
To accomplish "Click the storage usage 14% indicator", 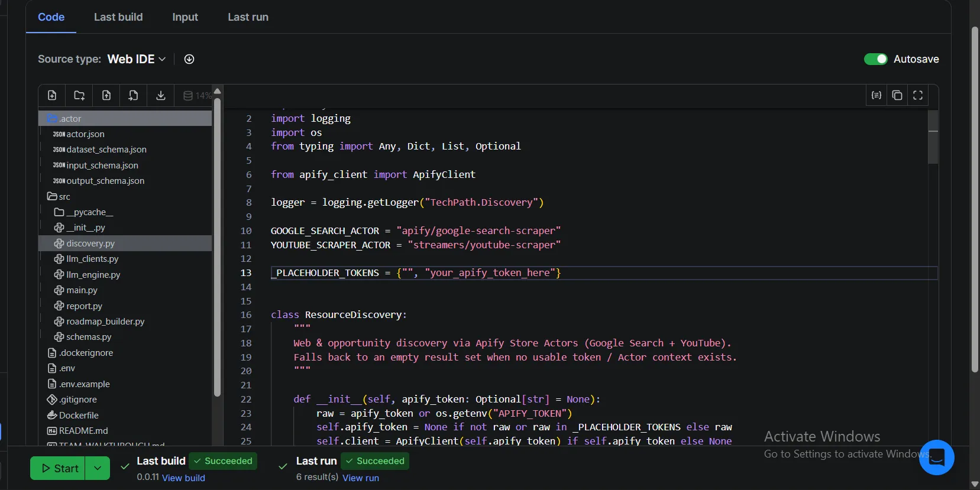I will point(197,95).
